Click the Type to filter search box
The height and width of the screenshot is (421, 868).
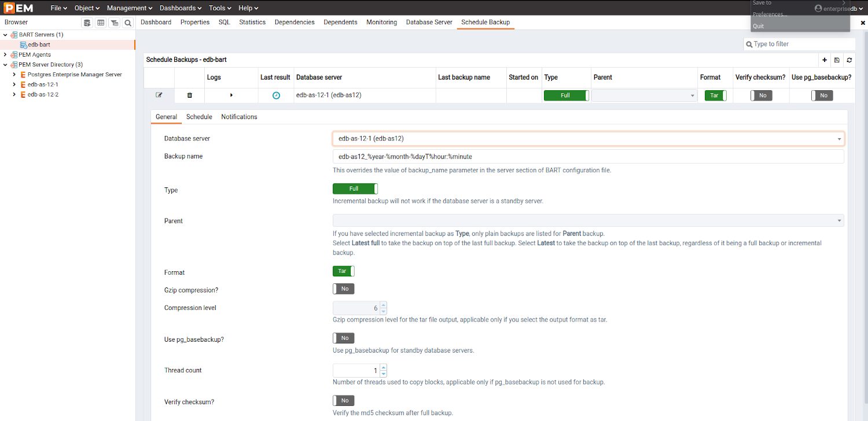(799, 44)
